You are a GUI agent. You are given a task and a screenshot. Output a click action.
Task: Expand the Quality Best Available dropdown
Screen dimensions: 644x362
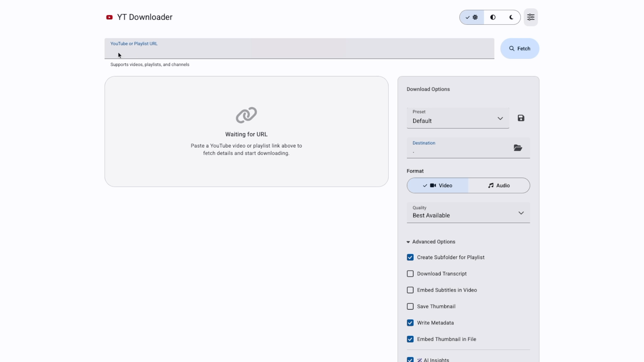pos(468,213)
